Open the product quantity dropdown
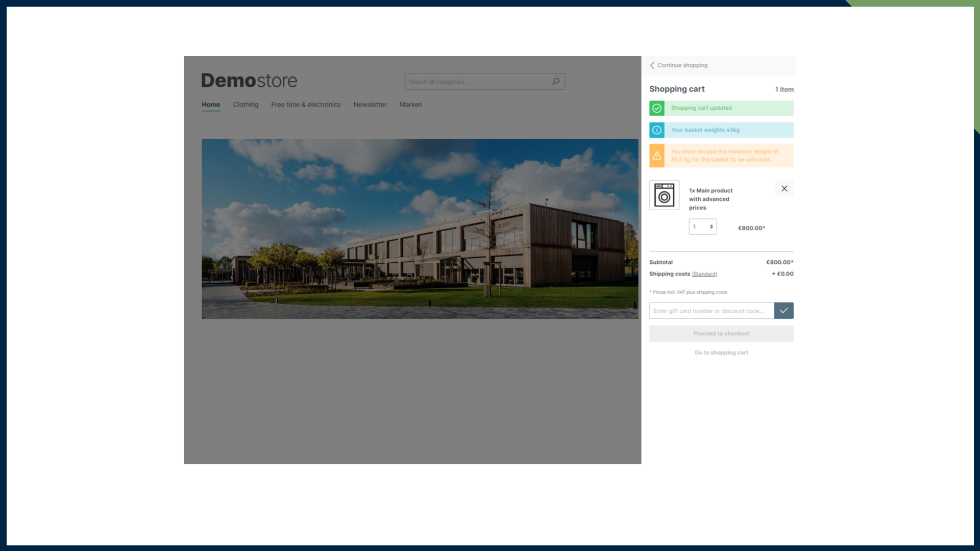 (x=703, y=227)
